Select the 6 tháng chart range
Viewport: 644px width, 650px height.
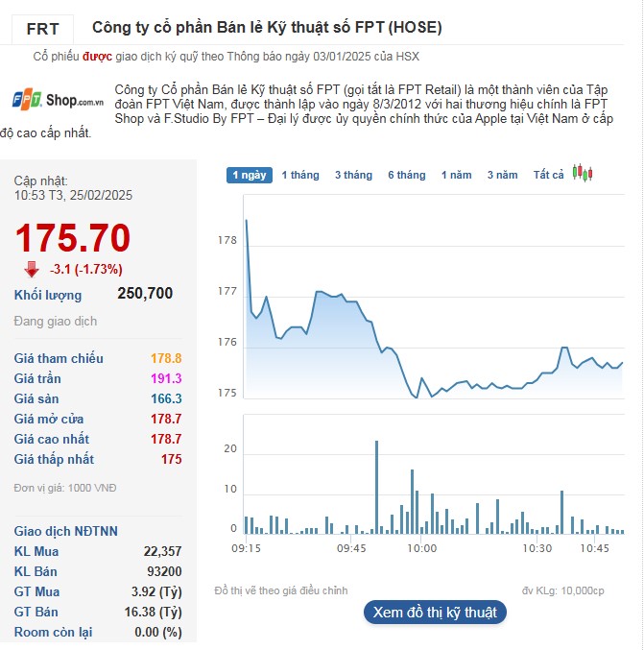pyautogui.click(x=406, y=175)
